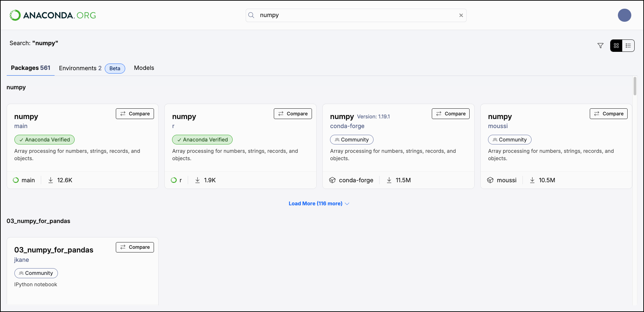Click the 11.5M download count
Screen dimensions: 644x312
[x=403, y=180]
